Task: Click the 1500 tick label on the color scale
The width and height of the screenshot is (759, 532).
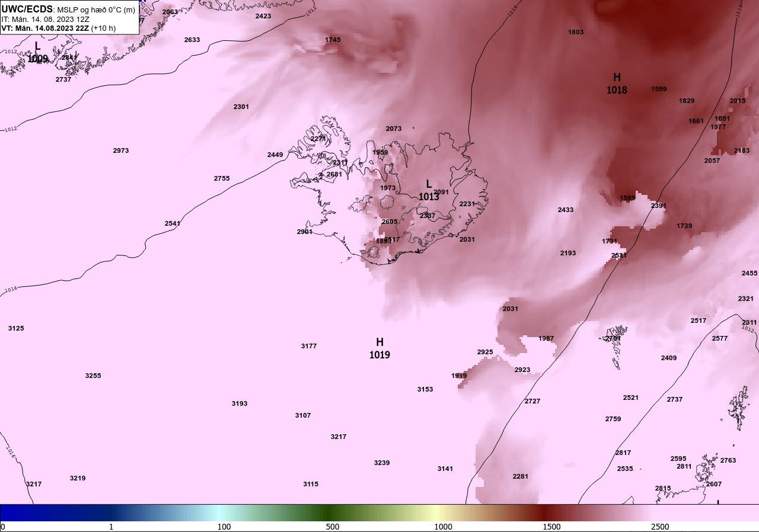Action: point(551,527)
